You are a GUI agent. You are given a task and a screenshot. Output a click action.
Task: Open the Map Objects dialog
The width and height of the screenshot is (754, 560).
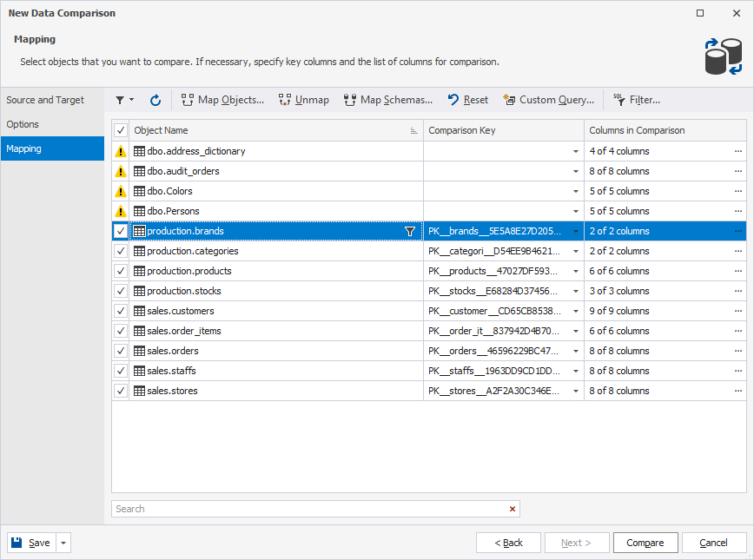pos(222,100)
